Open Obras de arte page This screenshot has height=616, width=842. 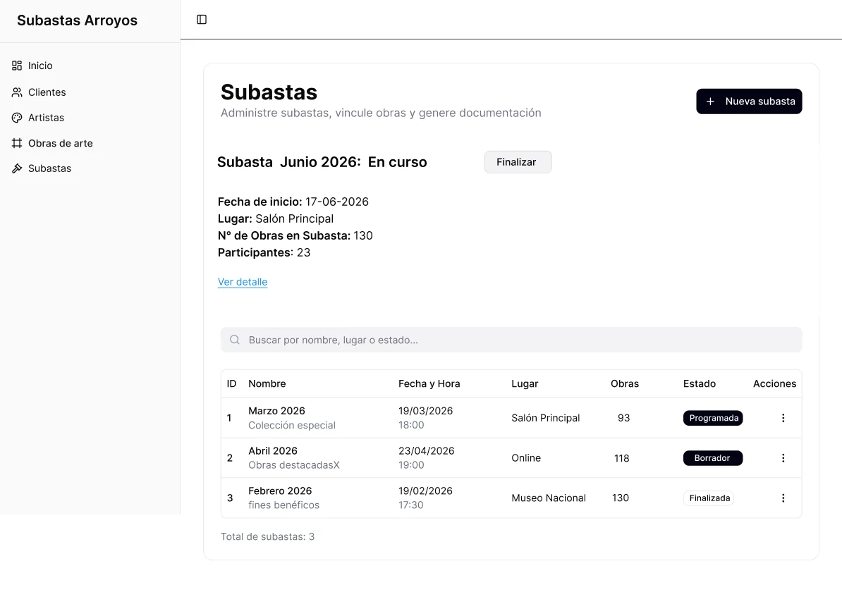61,143
